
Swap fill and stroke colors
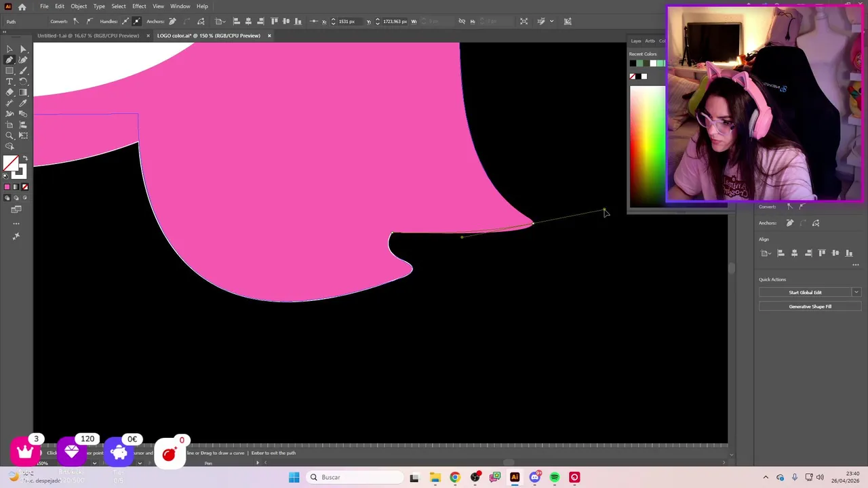pyautogui.click(x=26, y=158)
